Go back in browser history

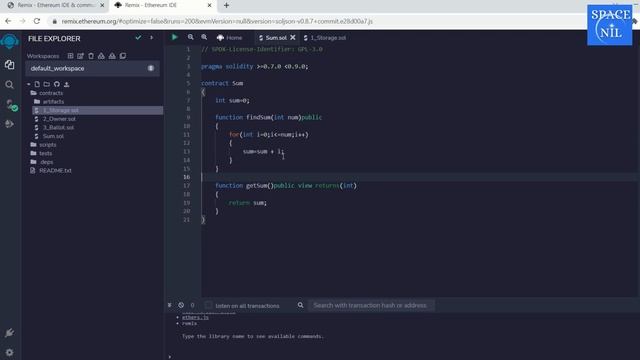8,21
